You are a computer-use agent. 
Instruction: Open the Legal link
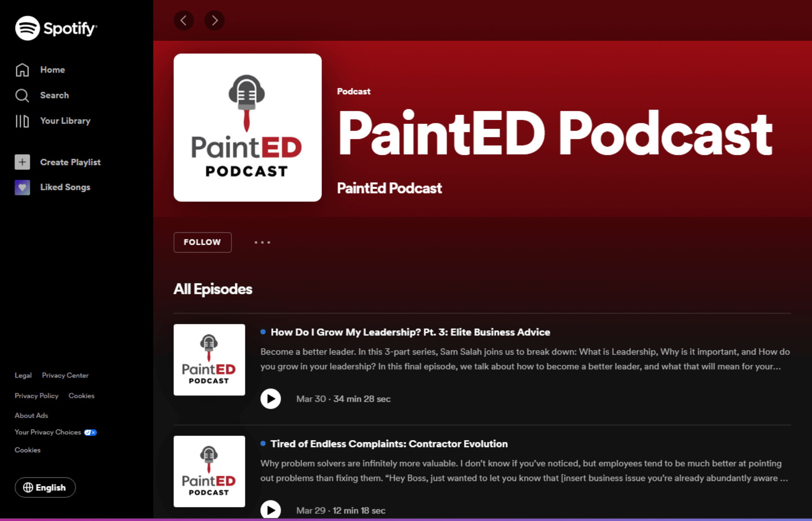click(23, 375)
